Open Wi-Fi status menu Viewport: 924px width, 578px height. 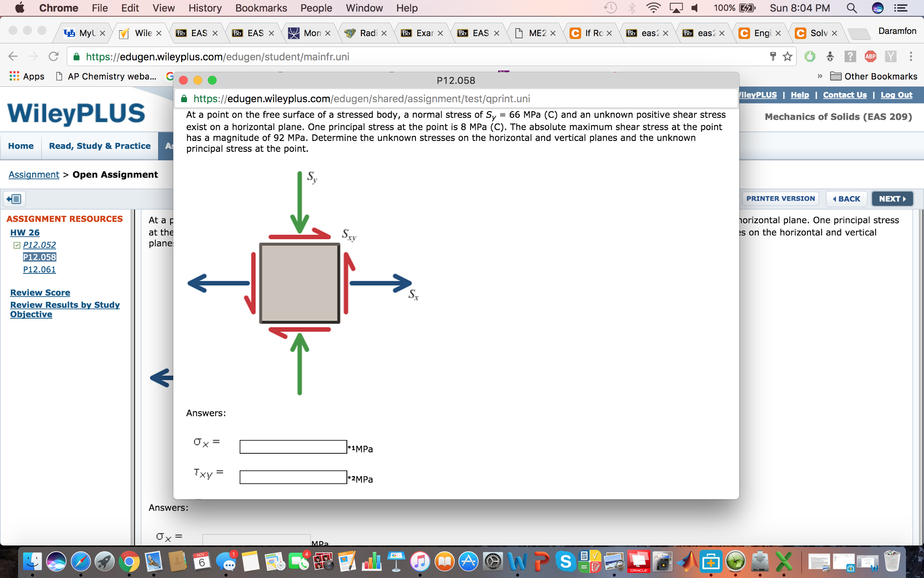[x=653, y=8]
